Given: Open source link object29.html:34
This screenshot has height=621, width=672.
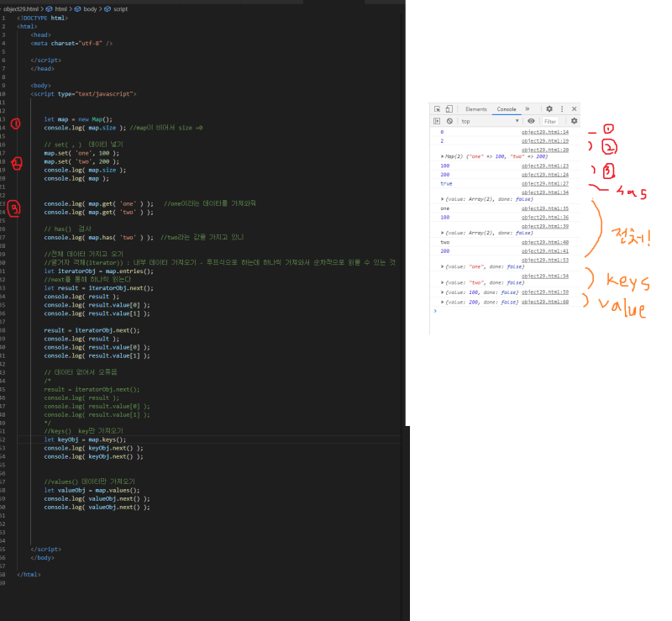Looking at the screenshot, I should 544,192.
